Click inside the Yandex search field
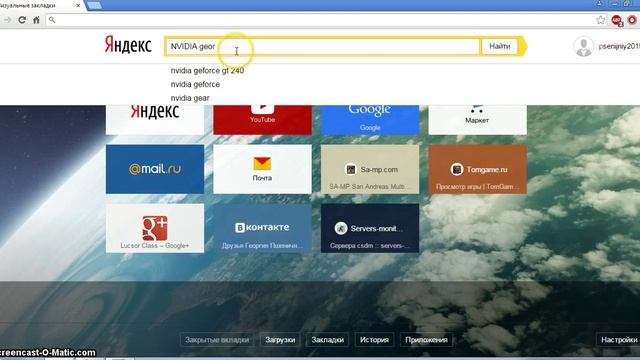This screenshot has height=360, width=640. 322,46
